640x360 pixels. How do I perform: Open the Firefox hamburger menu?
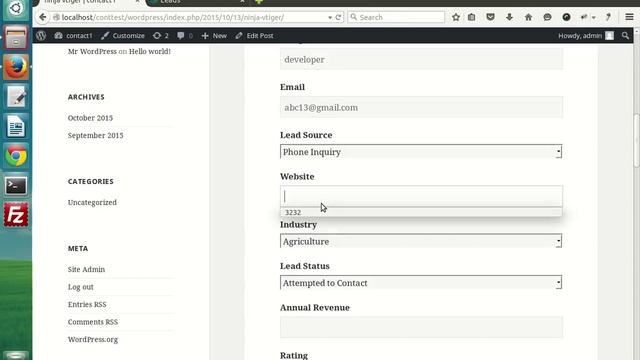pyautogui.click(x=629, y=17)
